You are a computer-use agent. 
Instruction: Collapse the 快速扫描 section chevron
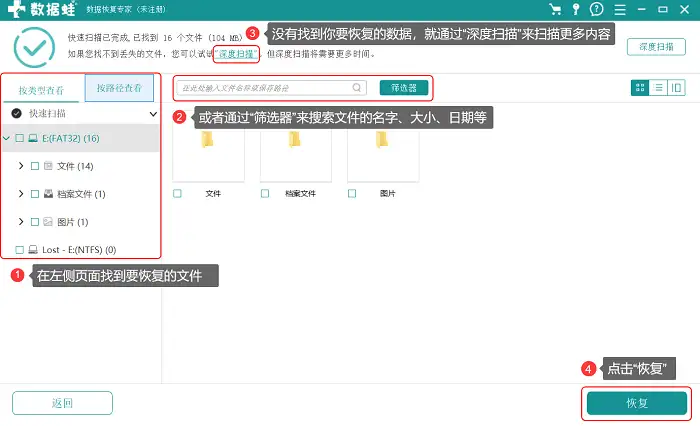(153, 114)
